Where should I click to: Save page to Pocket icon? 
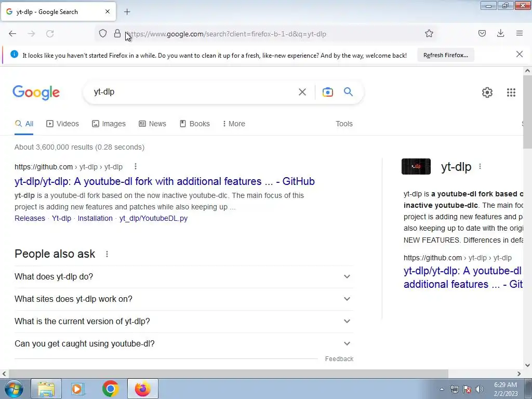[x=482, y=34]
